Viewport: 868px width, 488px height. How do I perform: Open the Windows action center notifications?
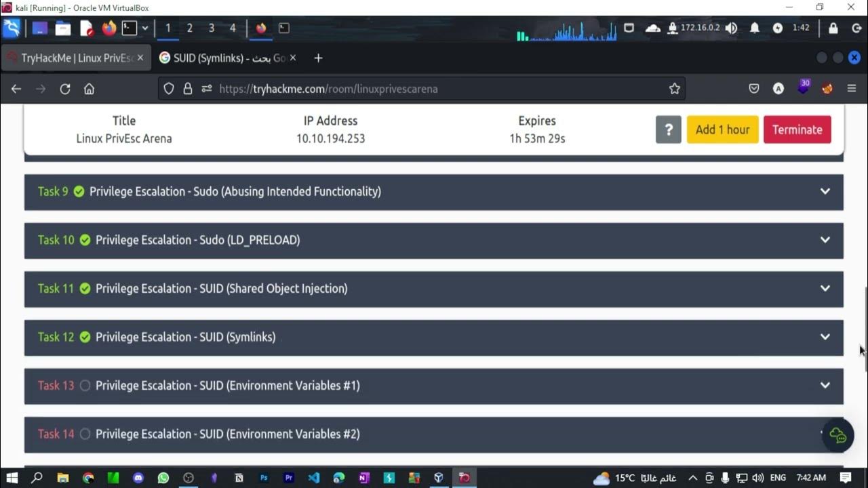[x=846, y=478]
